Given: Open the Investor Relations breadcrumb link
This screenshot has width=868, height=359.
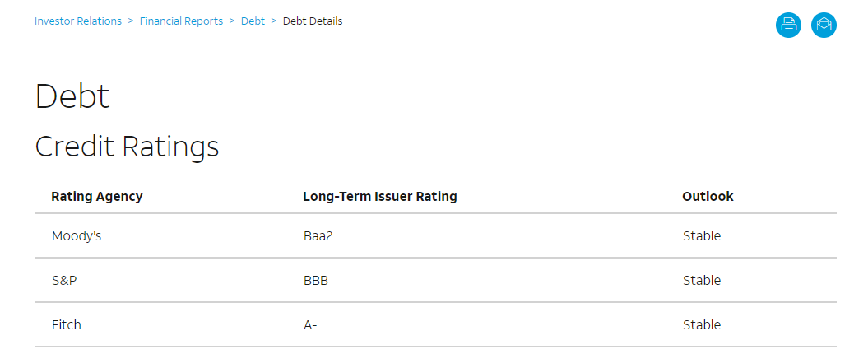Looking at the screenshot, I should tap(78, 21).
